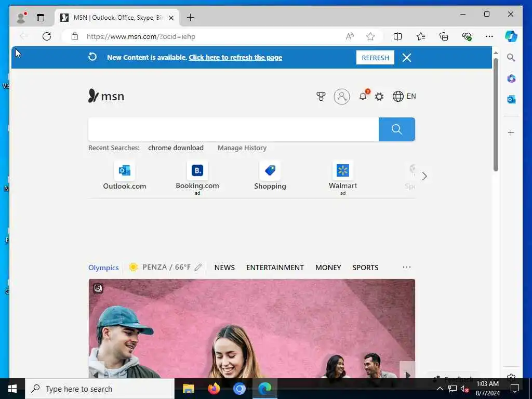The width and height of the screenshot is (532, 399).
Task: Open the tab actions menu icon
Action: pyautogui.click(x=41, y=18)
